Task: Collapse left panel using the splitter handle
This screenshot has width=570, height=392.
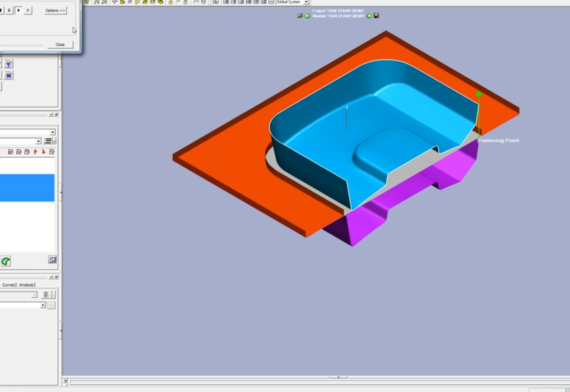Action: 60,192
